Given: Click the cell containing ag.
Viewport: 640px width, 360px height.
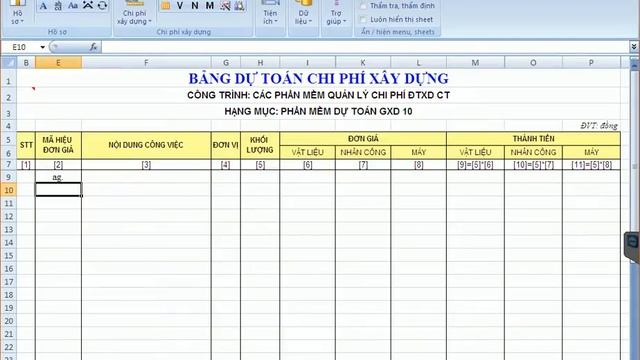Looking at the screenshot, I should pos(58,177).
